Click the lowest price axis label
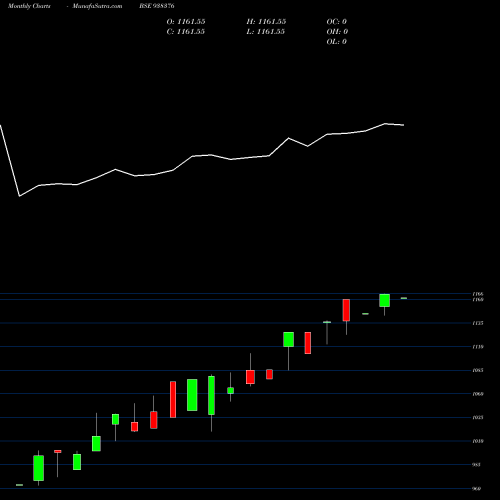The image size is (500, 500). click(477, 489)
